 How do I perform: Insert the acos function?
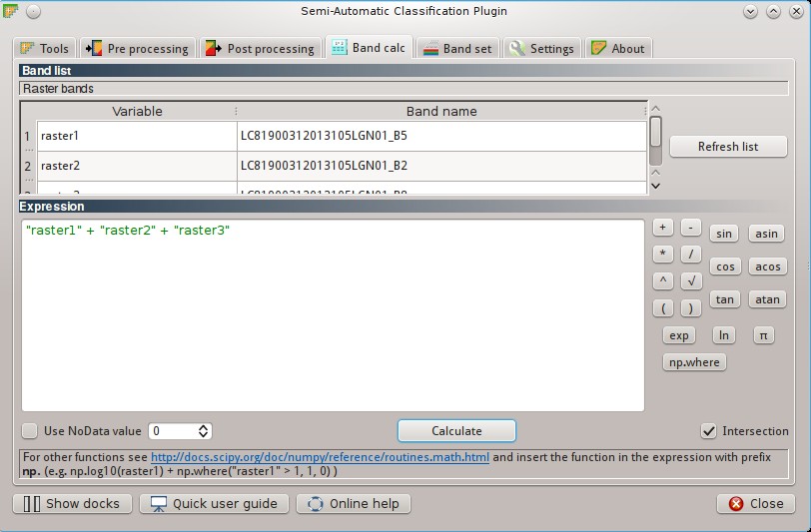(x=767, y=266)
